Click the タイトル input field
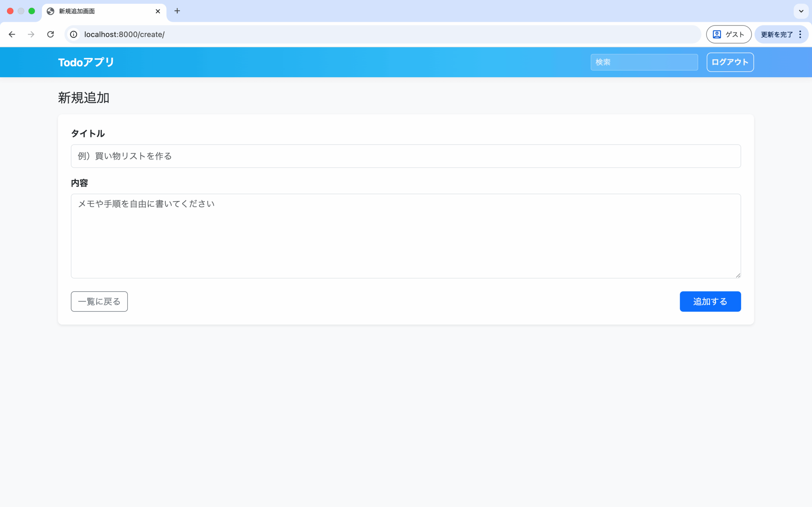 [406, 156]
